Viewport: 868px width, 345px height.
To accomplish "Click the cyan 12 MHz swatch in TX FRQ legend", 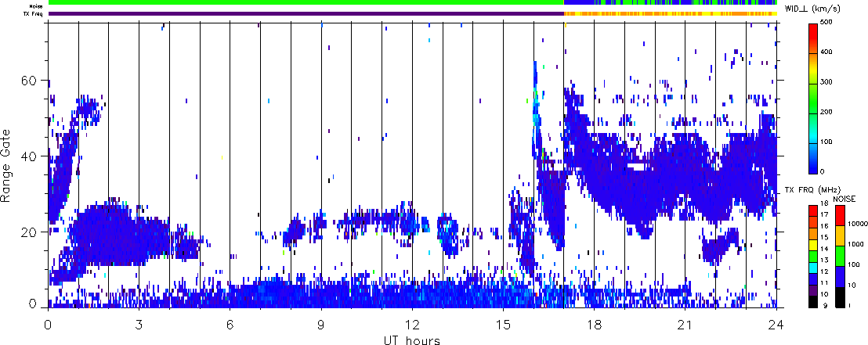I will (x=813, y=268).
